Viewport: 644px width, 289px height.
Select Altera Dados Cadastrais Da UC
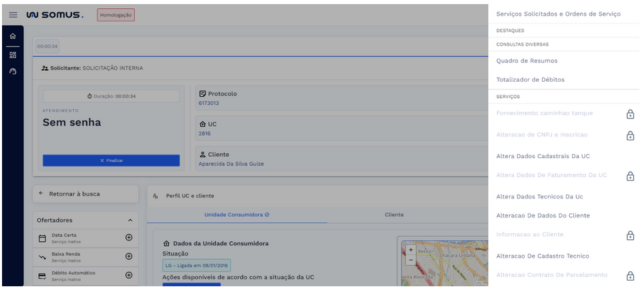(543, 156)
